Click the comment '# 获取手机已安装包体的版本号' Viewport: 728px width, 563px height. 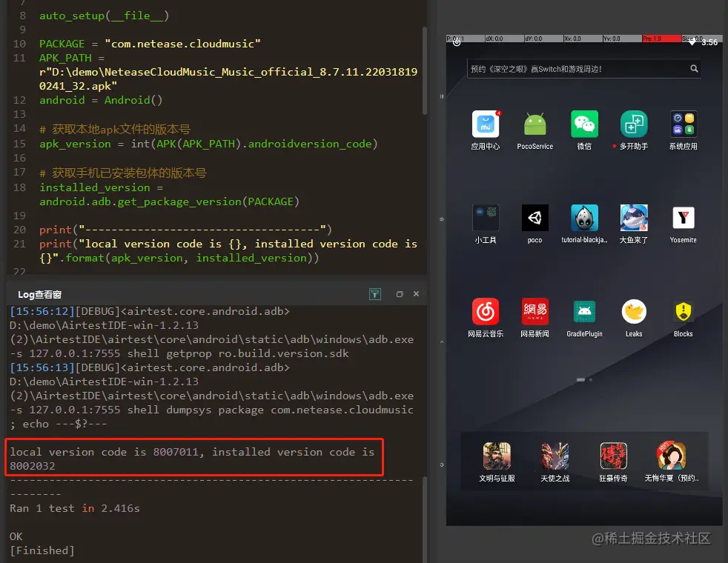point(123,173)
